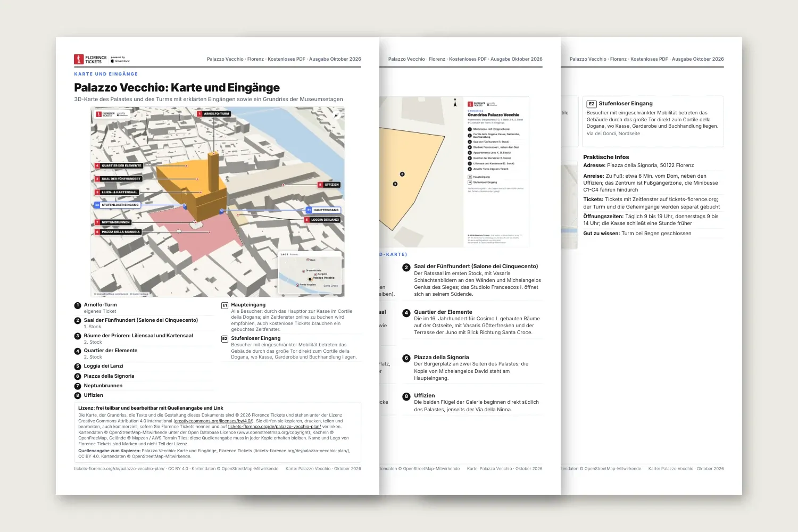Click Piazza della Signoria heading on second page
The height and width of the screenshot is (532, 798).
[442, 358]
